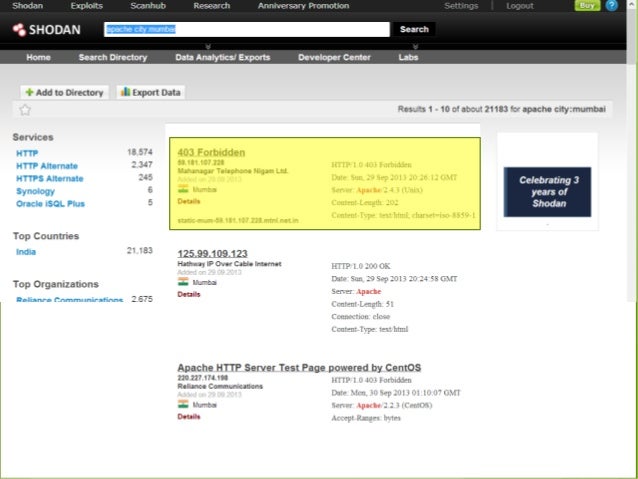
Task: Open the Shodan top menu item
Action: pos(27,6)
